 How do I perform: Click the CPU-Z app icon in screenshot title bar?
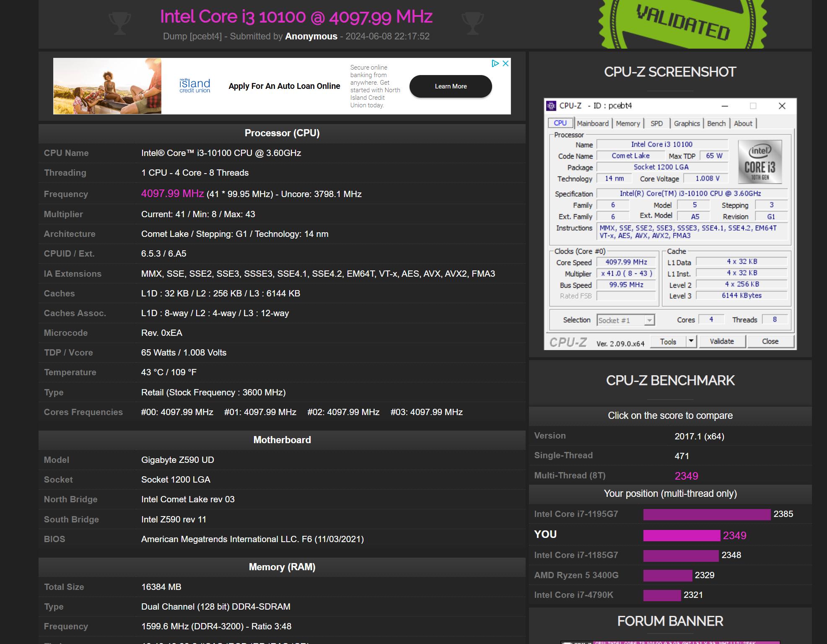[x=552, y=106]
